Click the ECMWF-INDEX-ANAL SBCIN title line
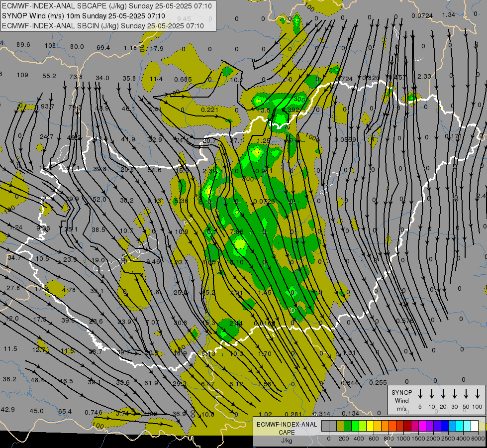The image size is (487, 448). click(x=103, y=26)
